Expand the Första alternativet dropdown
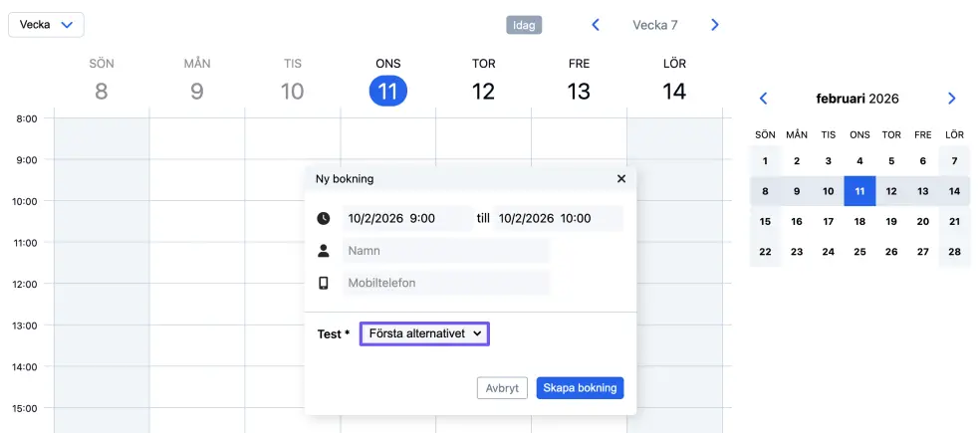 (x=425, y=334)
